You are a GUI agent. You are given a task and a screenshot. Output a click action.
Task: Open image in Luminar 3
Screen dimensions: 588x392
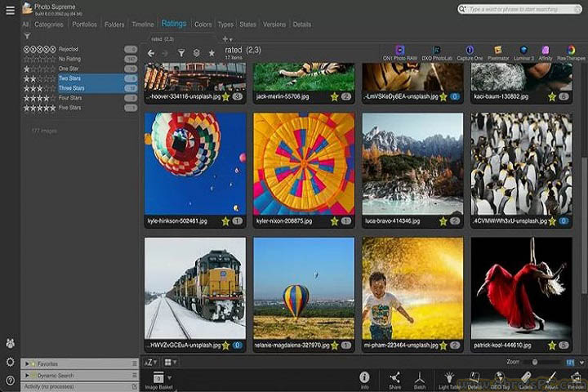(x=523, y=52)
